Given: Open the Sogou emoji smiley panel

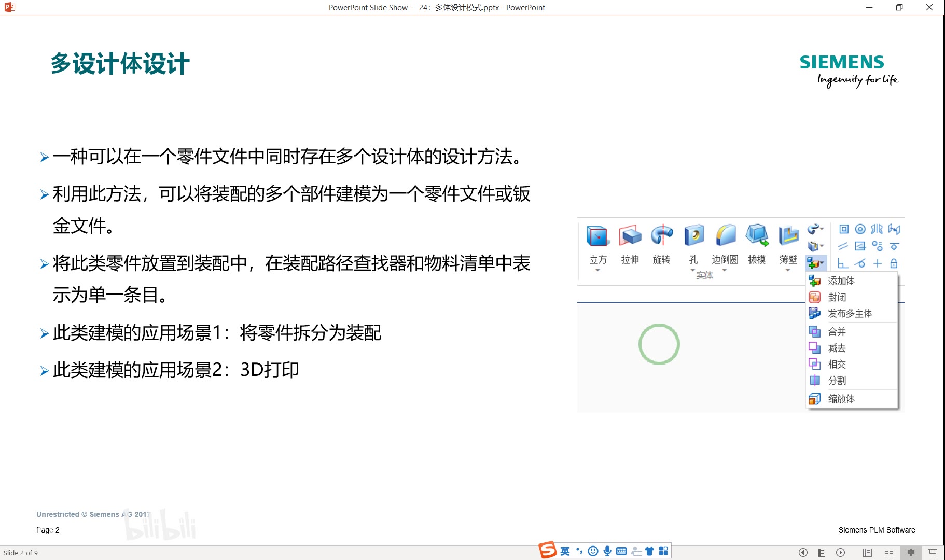Looking at the screenshot, I should click(593, 551).
